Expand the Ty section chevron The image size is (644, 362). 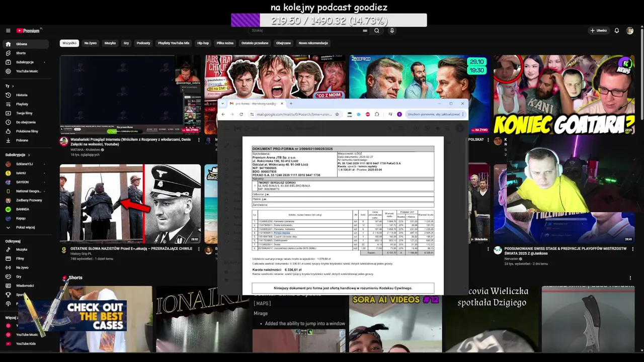click(13, 86)
